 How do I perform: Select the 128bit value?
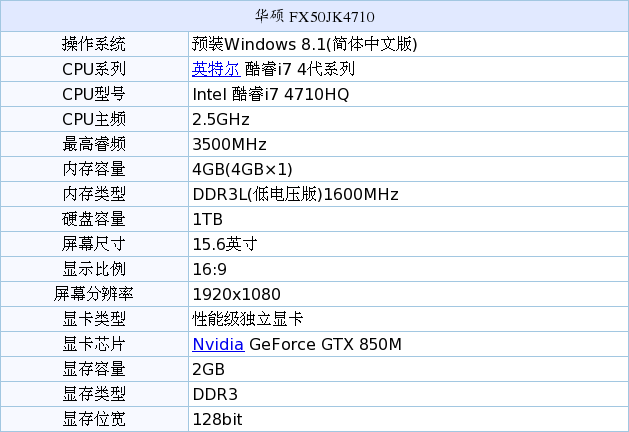tap(217, 420)
